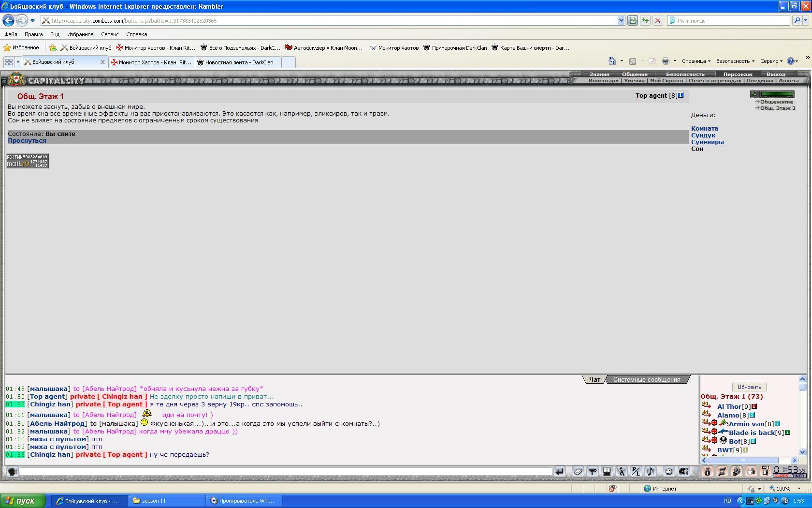Image resolution: width=812 pixels, height=508 pixels.
Task: Click the exchange arrows icon
Action: pos(722,471)
